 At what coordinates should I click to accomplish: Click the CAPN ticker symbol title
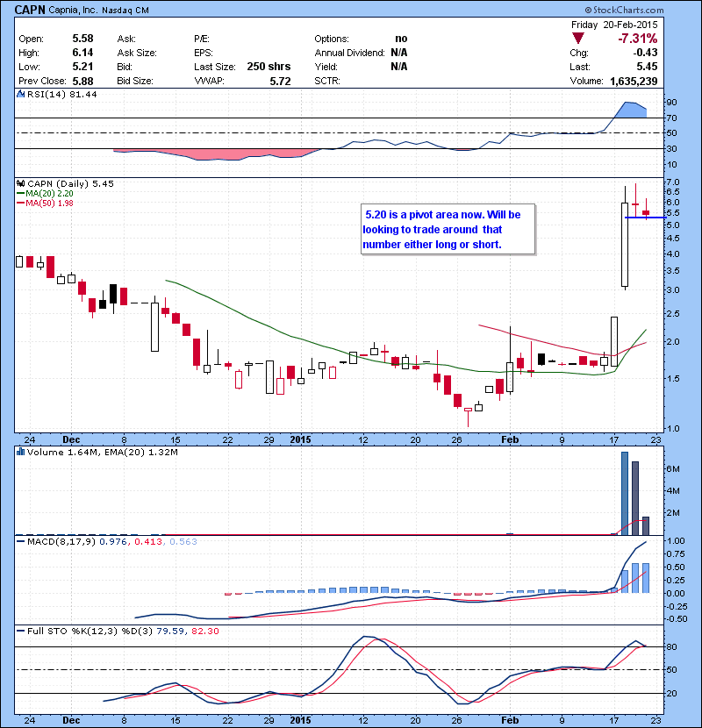coord(30,10)
